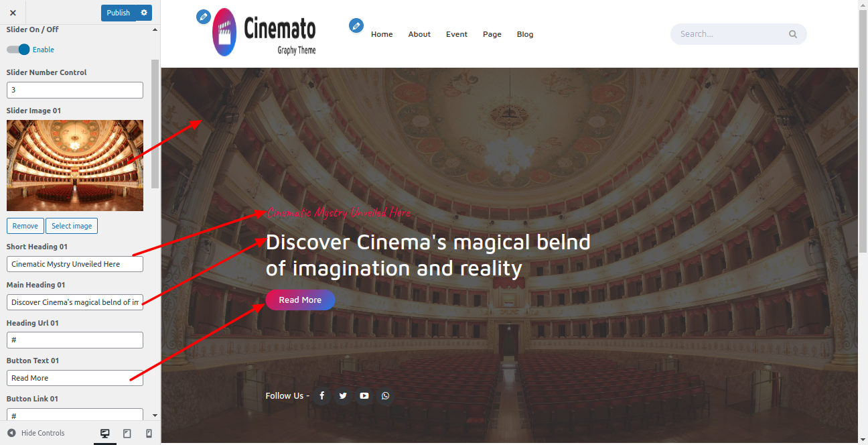Click the pencil edit icon beside the Home menu
This screenshot has height=445, width=868.
356,25
